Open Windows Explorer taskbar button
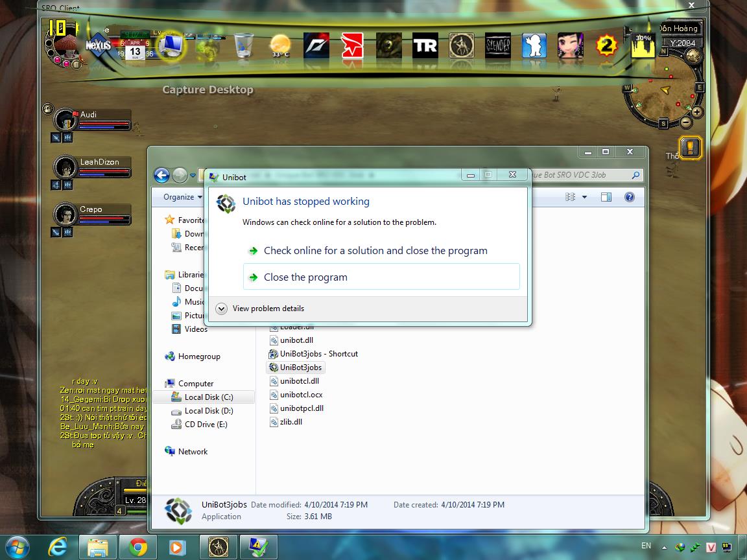 coord(98,547)
